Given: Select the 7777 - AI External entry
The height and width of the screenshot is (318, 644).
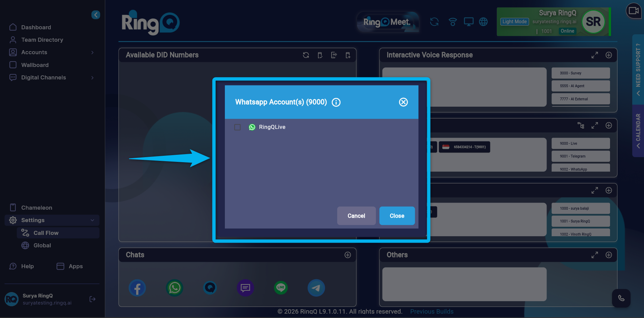Looking at the screenshot, I should [580, 99].
